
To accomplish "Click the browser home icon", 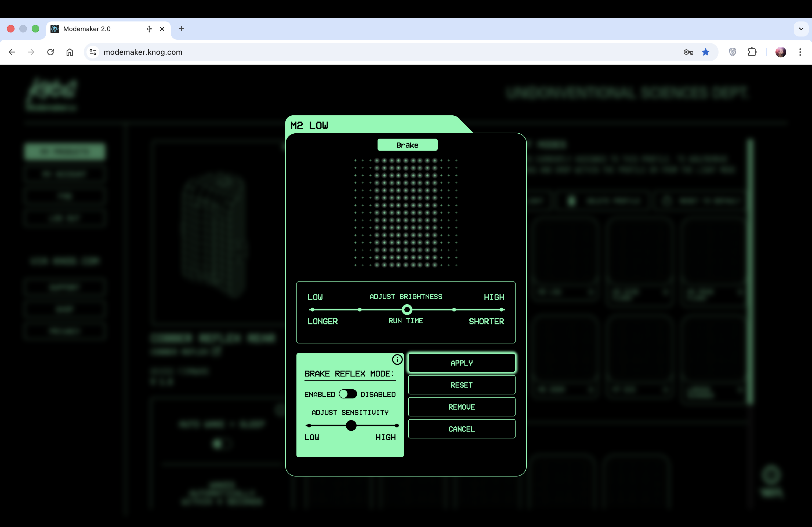I will click(x=70, y=52).
